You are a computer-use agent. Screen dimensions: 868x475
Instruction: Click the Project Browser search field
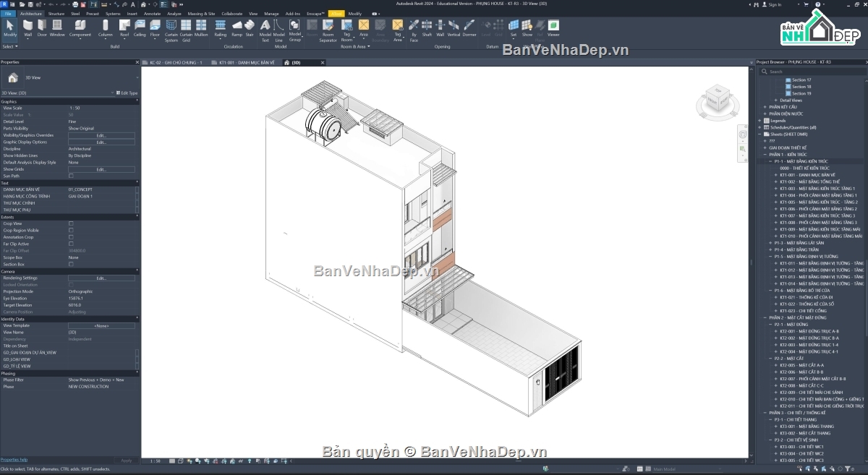point(814,72)
